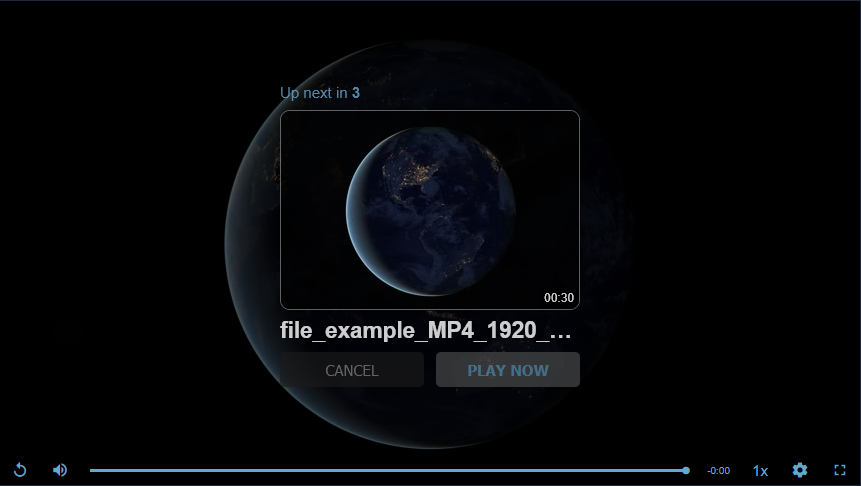Open the 1x playback speed menu
This screenshot has height=486, width=861.
pos(760,471)
